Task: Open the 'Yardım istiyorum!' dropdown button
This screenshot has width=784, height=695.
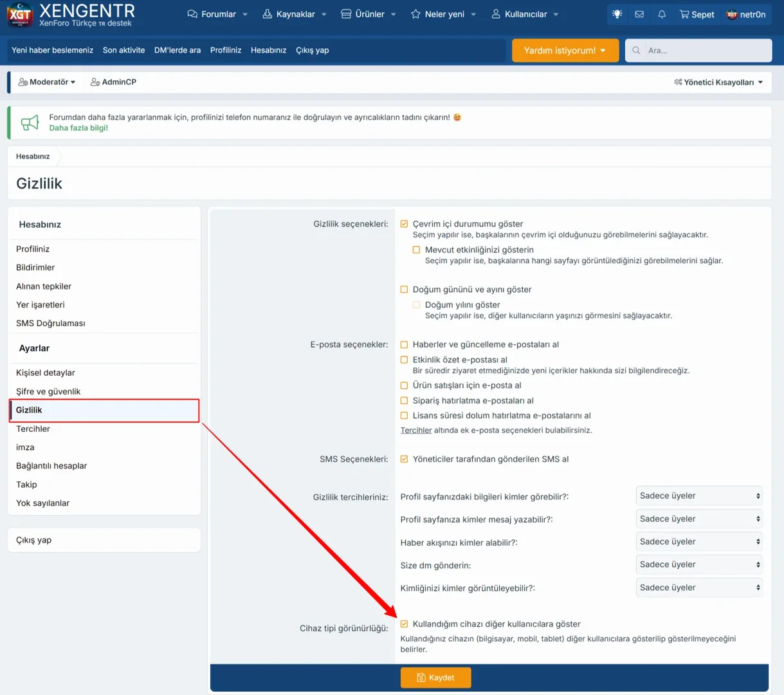Action: pos(565,50)
